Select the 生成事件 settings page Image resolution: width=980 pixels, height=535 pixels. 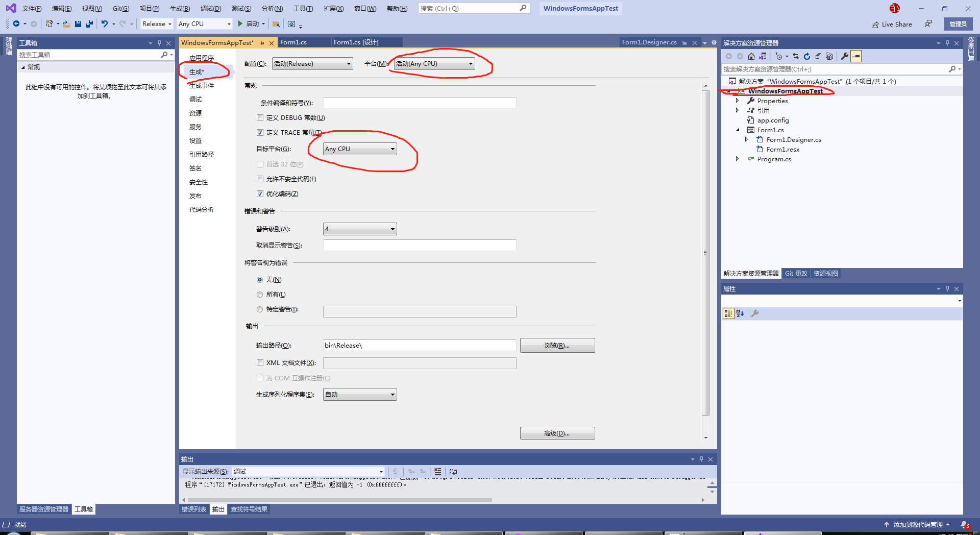coord(202,86)
